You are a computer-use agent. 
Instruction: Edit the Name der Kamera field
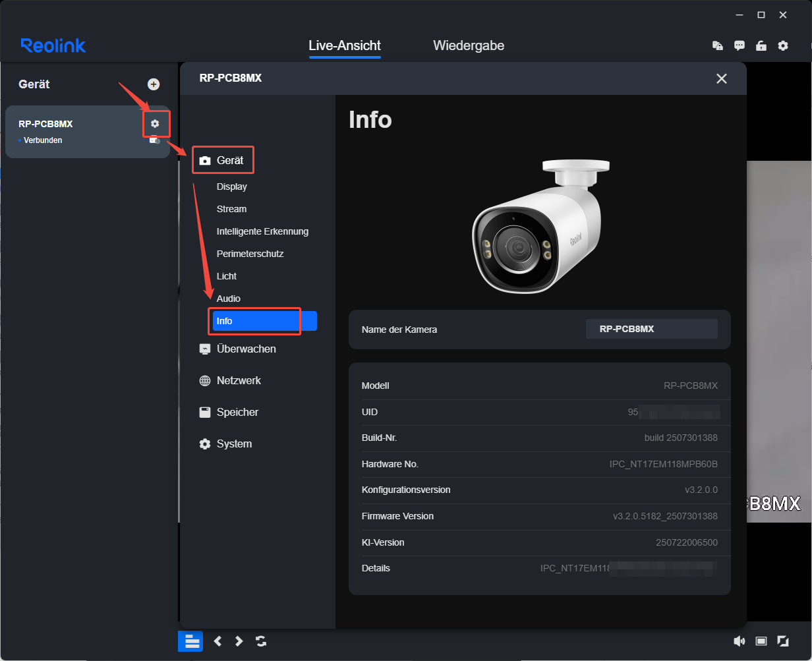coord(651,329)
